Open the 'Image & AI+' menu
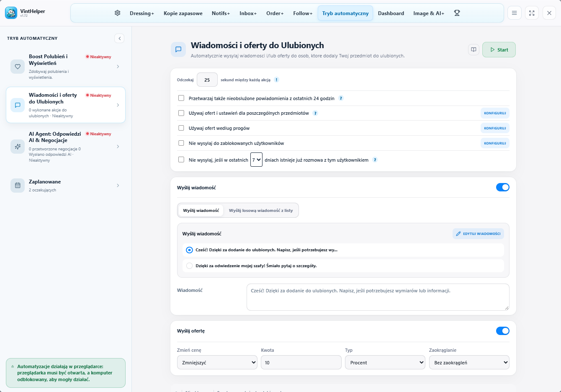 coord(429,13)
